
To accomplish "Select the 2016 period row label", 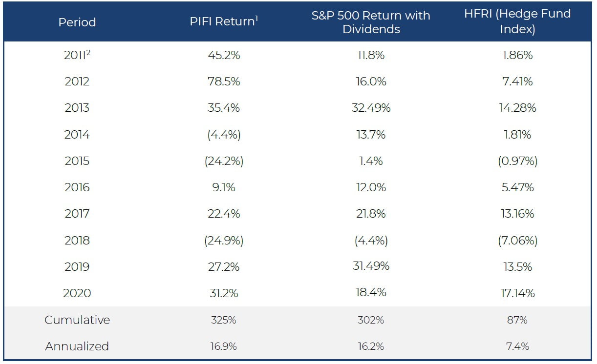I will point(77,187).
